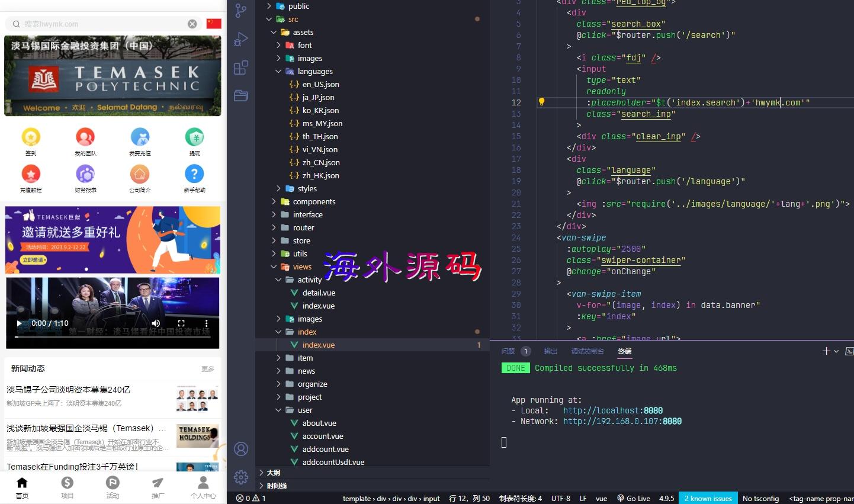Click the invitation gift promo banner
The image size is (854, 504).
tap(113, 240)
